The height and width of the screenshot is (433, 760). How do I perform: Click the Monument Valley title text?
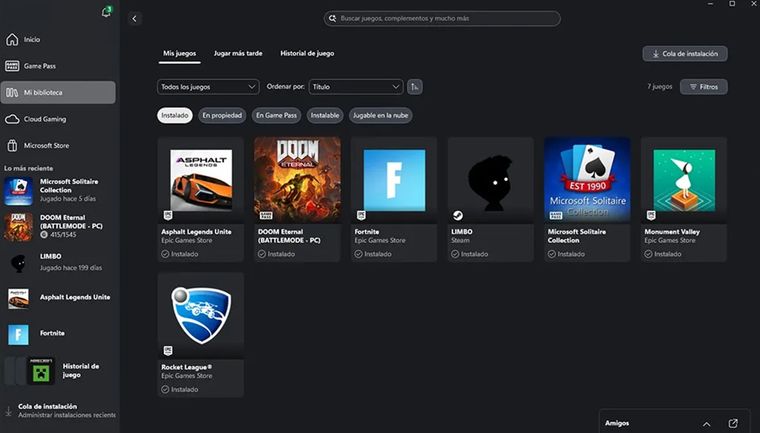pyautogui.click(x=672, y=232)
